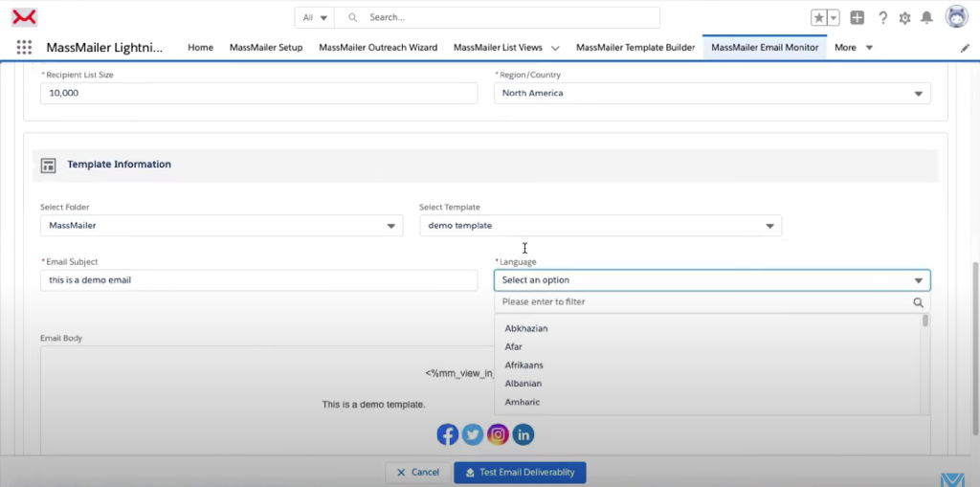Image resolution: width=980 pixels, height=487 pixels.
Task: Click the Email Subject input field
Action: tap(258, 280)
